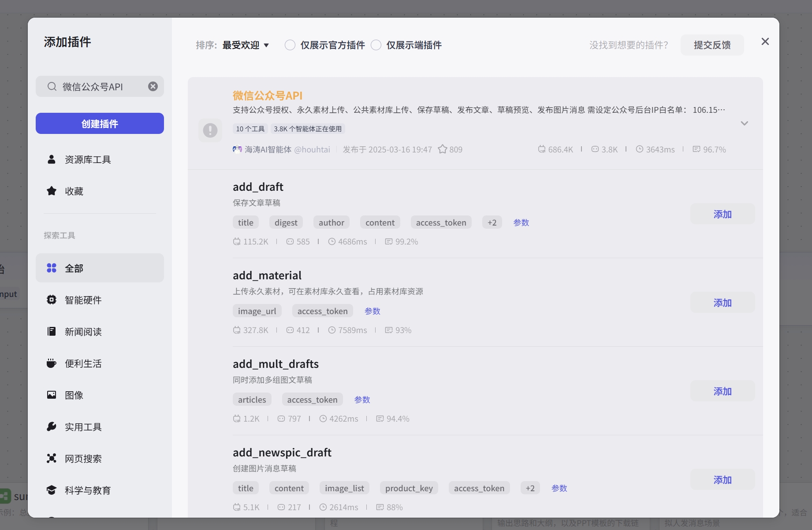Click the 3.8K bot usage icon

pos(595,149)
